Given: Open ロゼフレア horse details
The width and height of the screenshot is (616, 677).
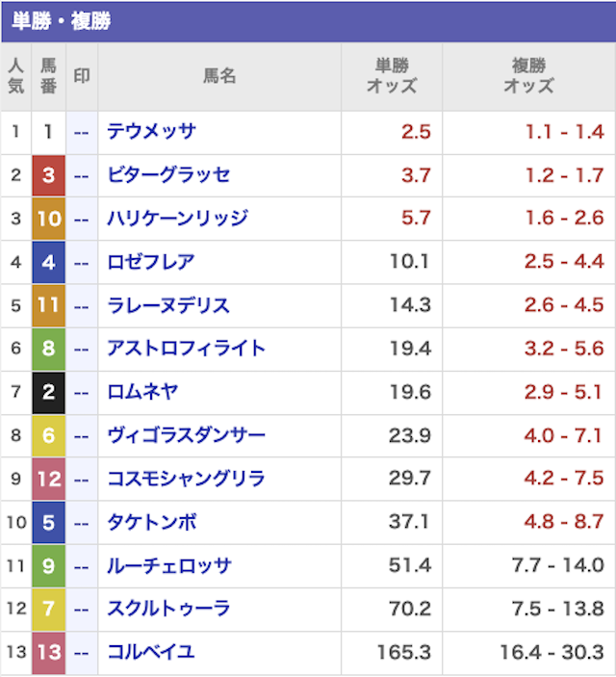Looking at the screenshot, I should [151, 262].
